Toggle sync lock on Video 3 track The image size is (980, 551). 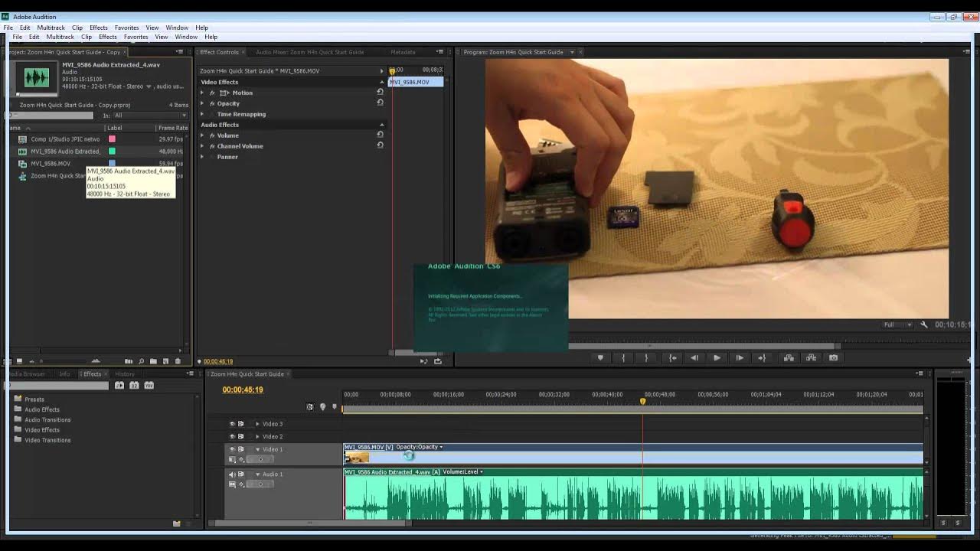241,423
